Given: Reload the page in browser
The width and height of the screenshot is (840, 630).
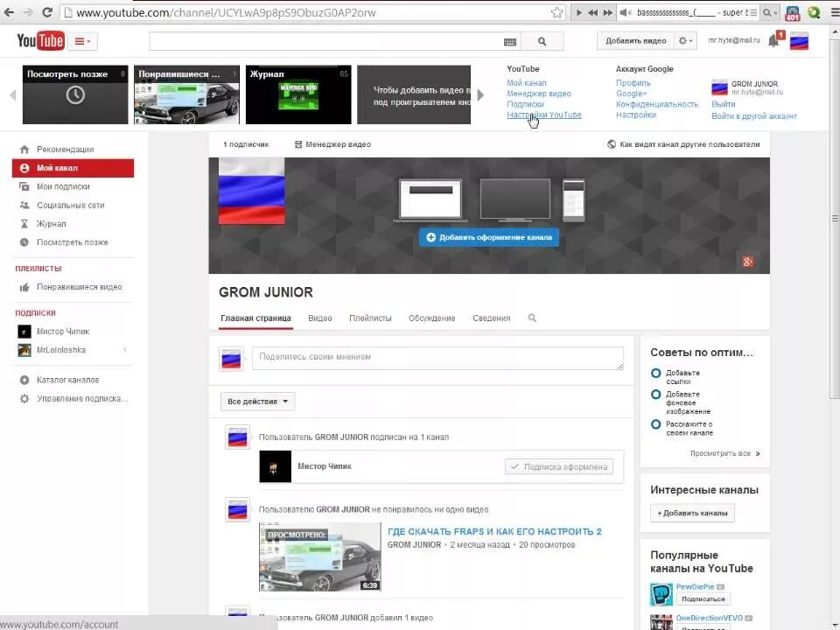Looking at the screenshot, I should point(46,12).
